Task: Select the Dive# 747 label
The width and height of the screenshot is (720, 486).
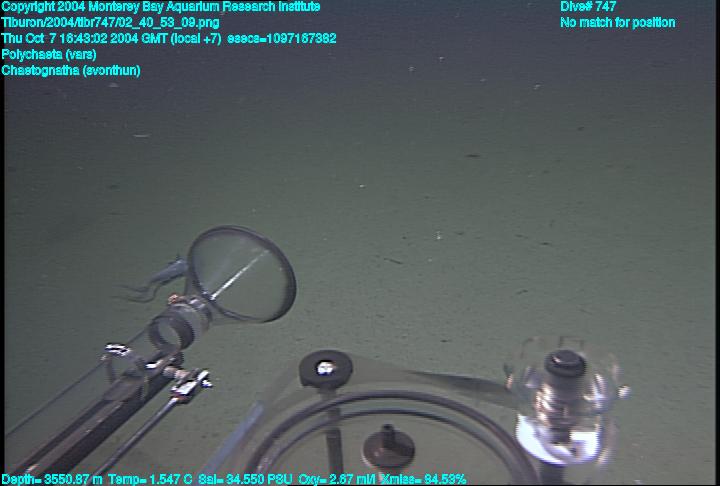Action: click(588, 7)
